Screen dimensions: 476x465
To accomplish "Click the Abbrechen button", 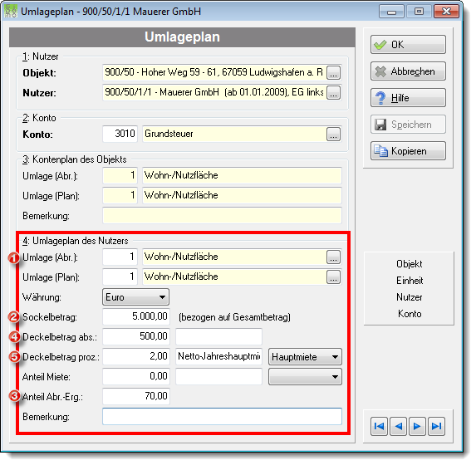I will (x=408, y=71).
